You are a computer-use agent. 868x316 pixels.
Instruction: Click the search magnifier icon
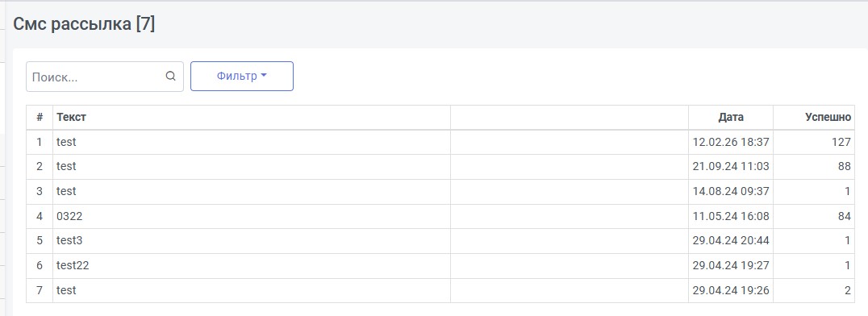coord(170,77)
